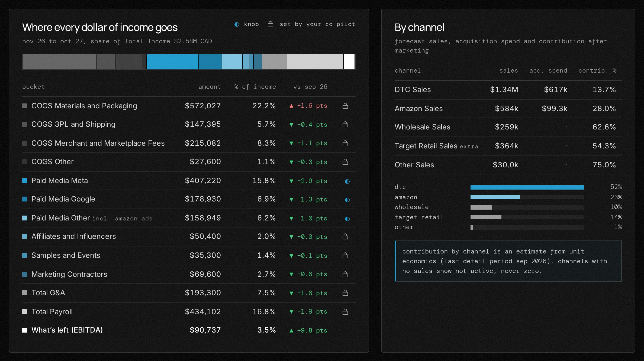Click the 'Total G&A' bucket label
The width and height of the screenshot is (644, 361).
pos(48,293)
